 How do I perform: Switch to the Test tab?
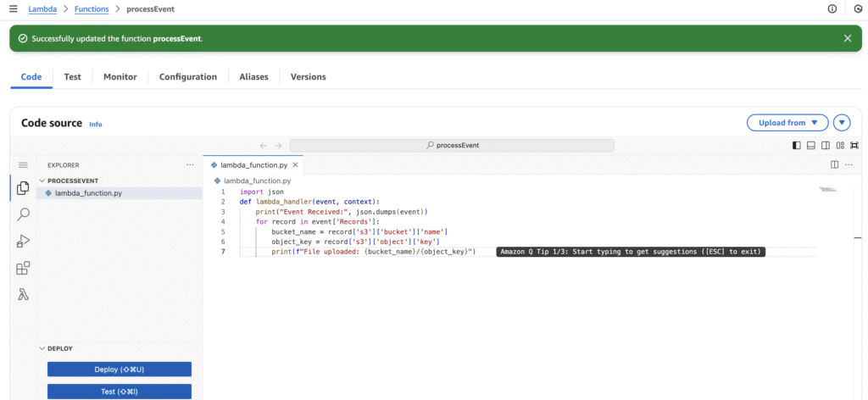pos(73,77)
